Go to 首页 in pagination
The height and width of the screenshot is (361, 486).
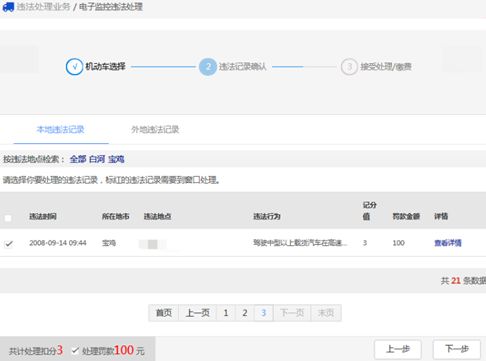(164, 313)
